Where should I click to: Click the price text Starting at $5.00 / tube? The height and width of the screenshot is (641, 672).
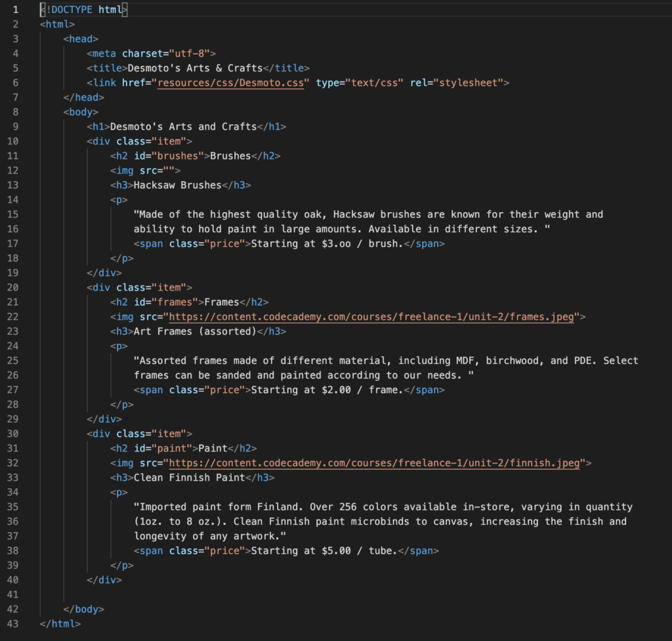(322, 550)
